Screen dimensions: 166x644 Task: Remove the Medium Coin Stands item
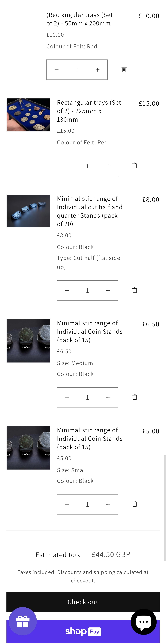[135, 397]
